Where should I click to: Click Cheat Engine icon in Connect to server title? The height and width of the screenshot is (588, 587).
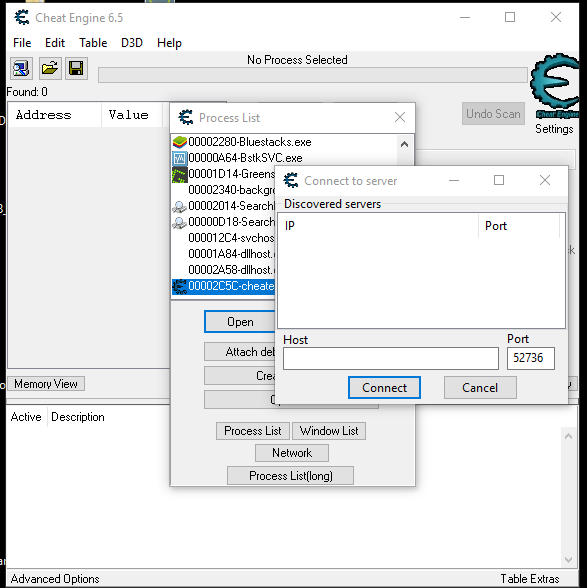click(291, 180)
